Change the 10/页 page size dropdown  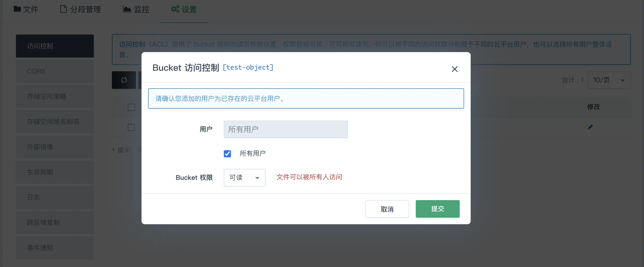(x=609, y=80)
